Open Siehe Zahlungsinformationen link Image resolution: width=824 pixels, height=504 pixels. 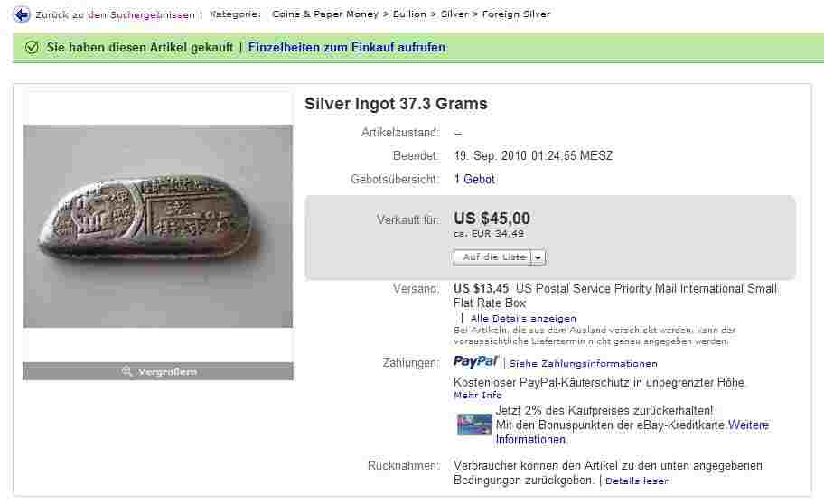584,364
